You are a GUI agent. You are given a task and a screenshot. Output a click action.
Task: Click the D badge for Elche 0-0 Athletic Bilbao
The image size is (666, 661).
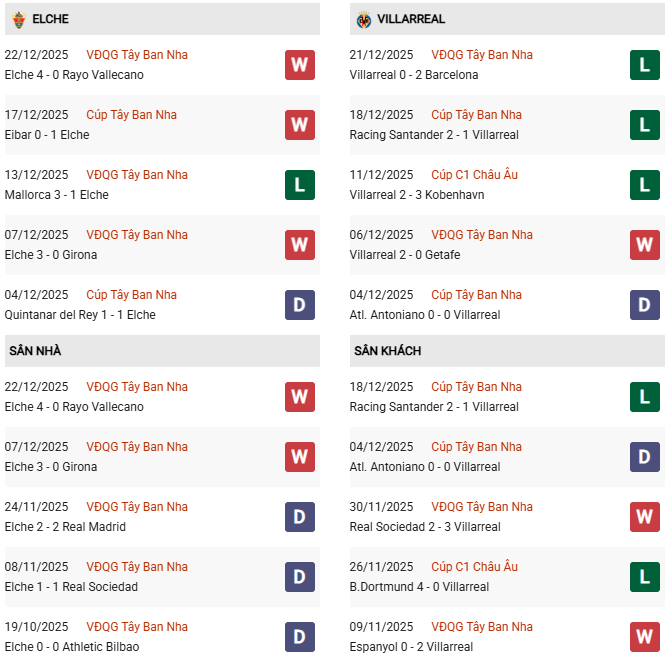(x=299, y=637)
